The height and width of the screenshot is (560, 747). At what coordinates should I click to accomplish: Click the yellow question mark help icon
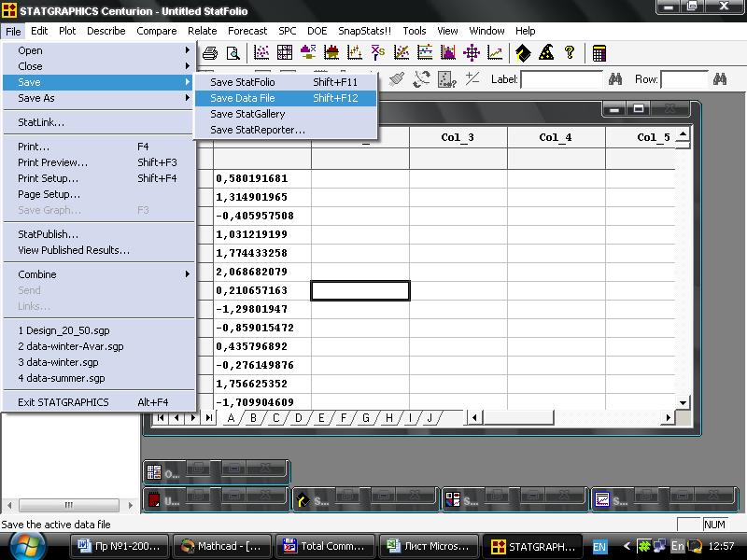(x=570, y=53)
